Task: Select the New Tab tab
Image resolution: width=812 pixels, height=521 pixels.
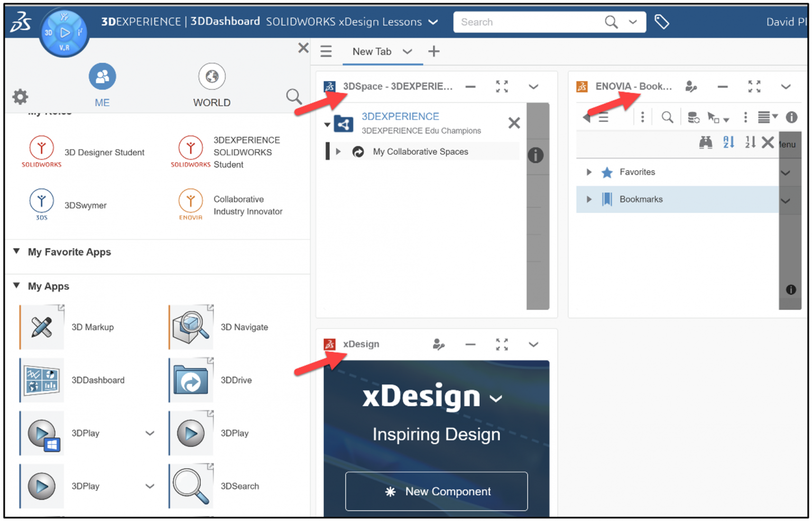Action: click(x=372, y=51)
